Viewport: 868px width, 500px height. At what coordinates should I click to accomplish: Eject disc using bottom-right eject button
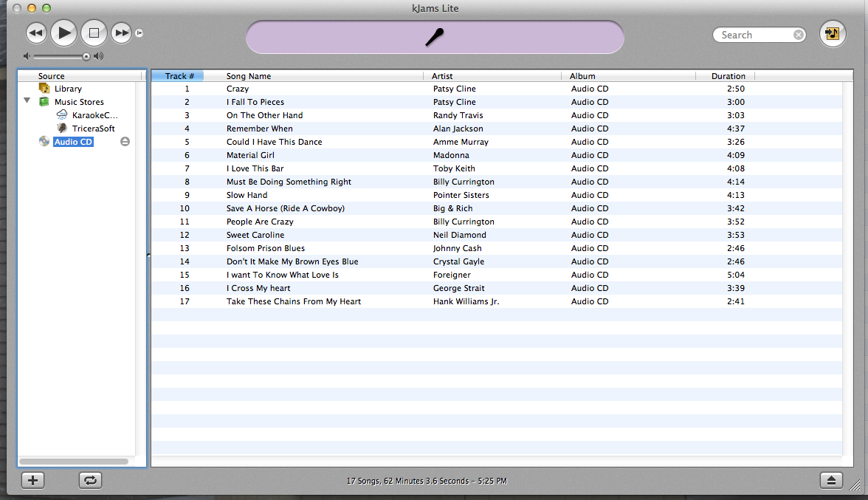pyautogui.click(x=831, y=480)
